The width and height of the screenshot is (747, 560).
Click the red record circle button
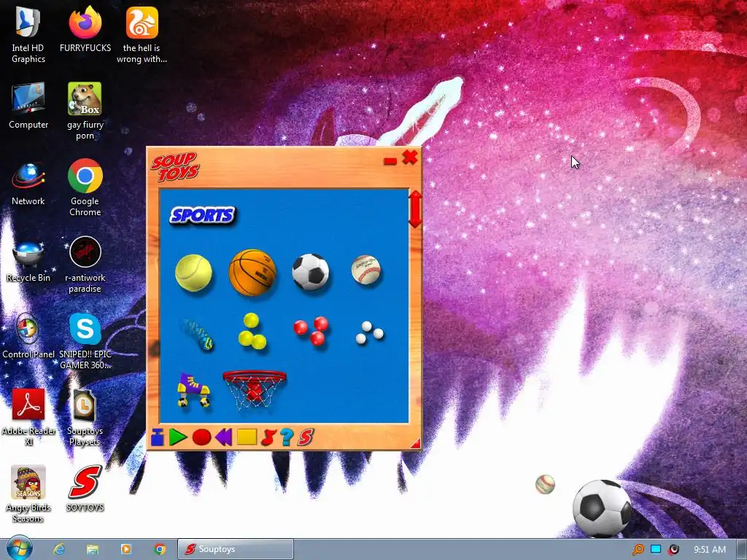pyautogui.click(x=201, y=437)
